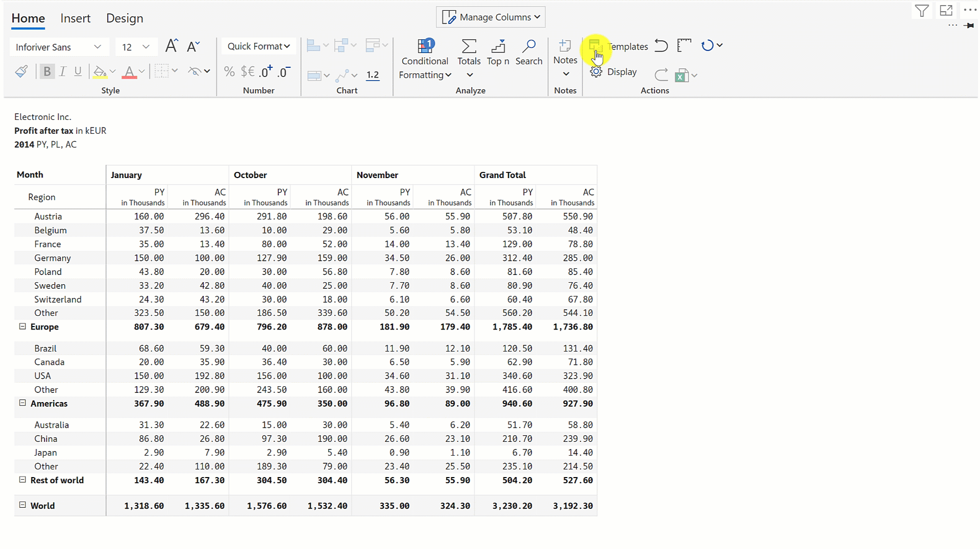Toggle bold text formatting
Screen dimensions: 980x549
47,71
